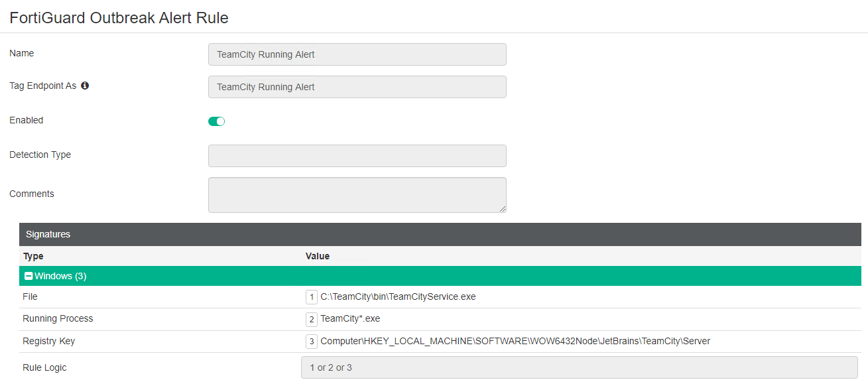
Task: Click the Value column header
Action: click(x=318, y=256)
